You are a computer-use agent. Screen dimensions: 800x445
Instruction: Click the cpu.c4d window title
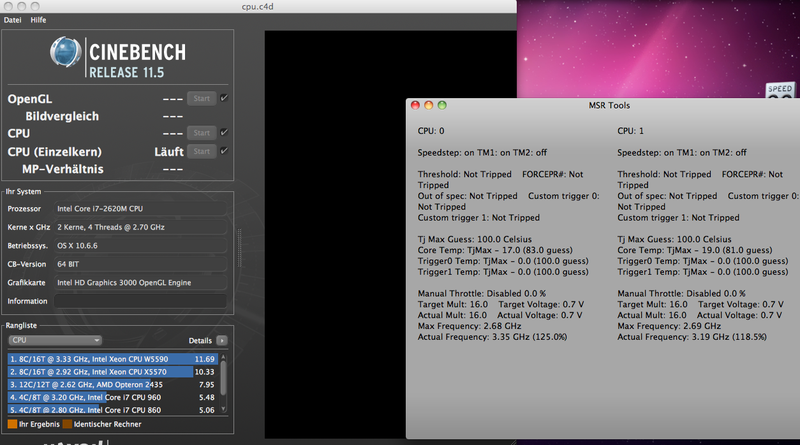coord(258,7)
